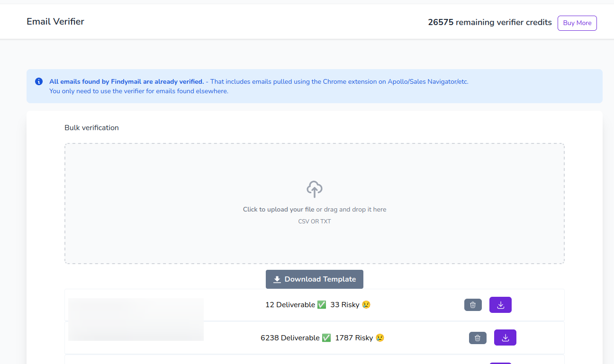
Task: Click the "Click to upload your file" text
Action: point(279,209)
